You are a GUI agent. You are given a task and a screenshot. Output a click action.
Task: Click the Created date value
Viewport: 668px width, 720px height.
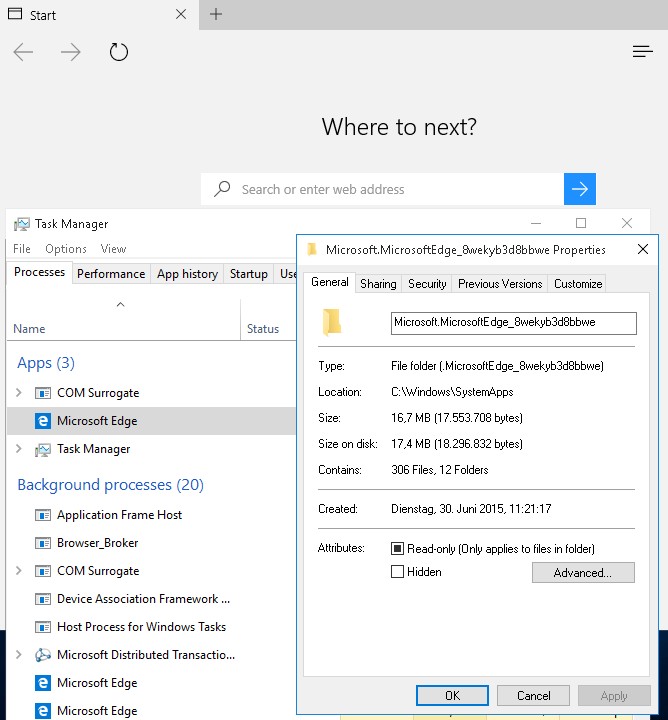tap(471, 509)
